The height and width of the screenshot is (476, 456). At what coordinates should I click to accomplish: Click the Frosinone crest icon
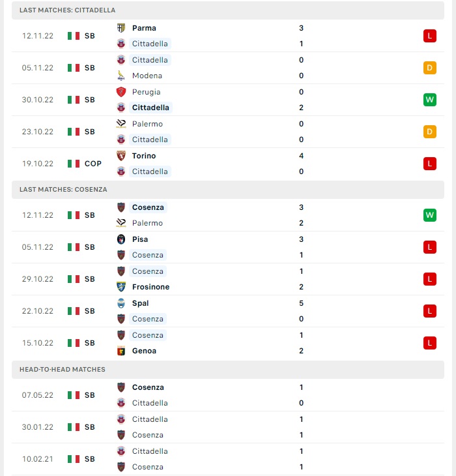[121, 286]
